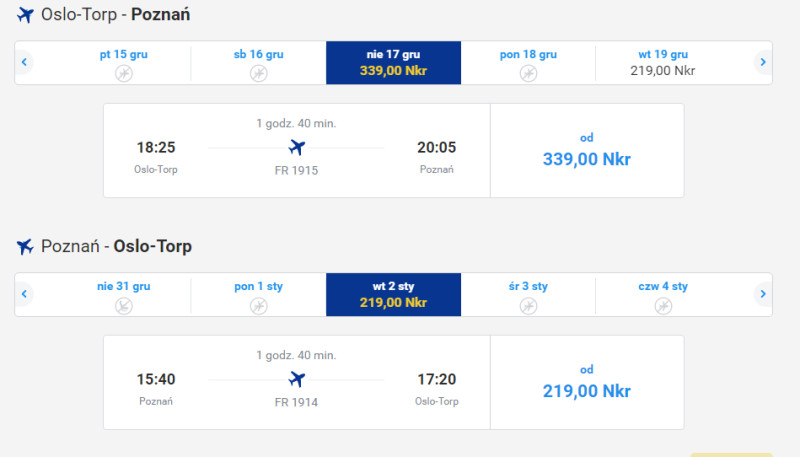Image resolution: width=800 pixels, height=457 pixels.
Task: Click the 18:25 Oslo-Torp flight details card
Action: [x=296, y=150]
